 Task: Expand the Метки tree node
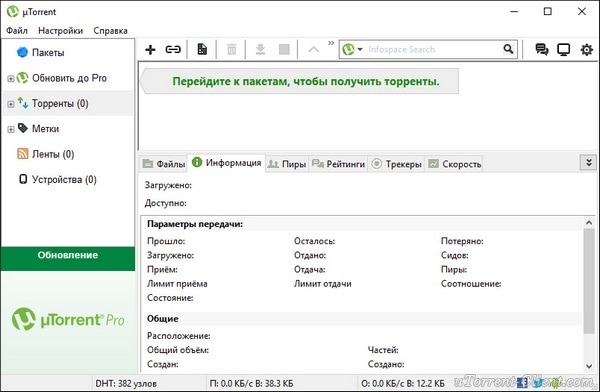11,129
